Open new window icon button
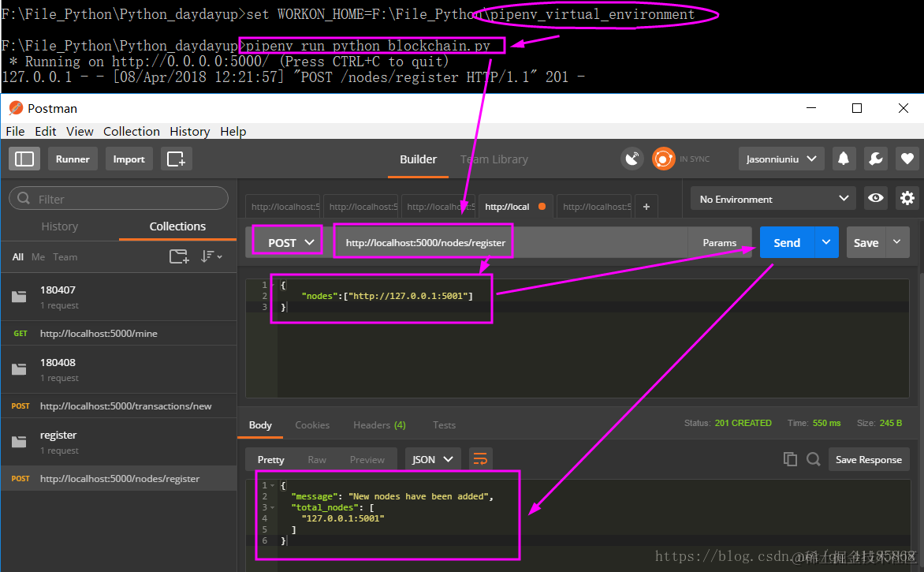This screenshot has height=572, width=924. pos(176,159)
